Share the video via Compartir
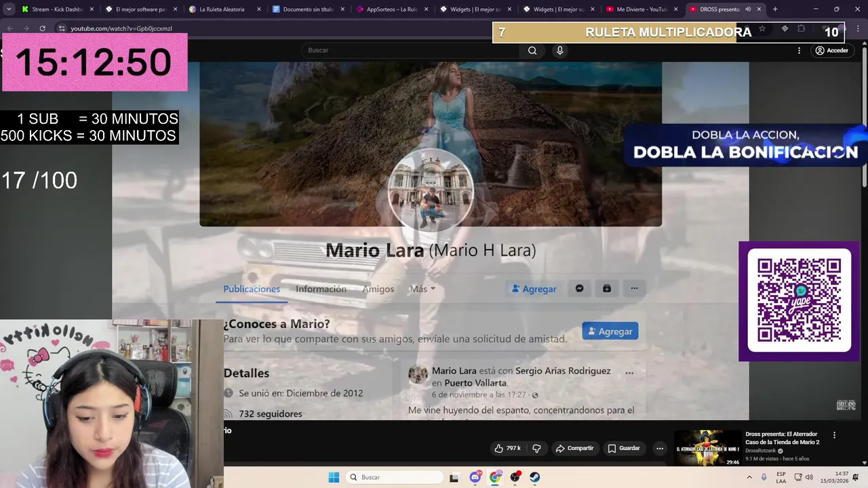868x488 pixels. pos(575,448)
